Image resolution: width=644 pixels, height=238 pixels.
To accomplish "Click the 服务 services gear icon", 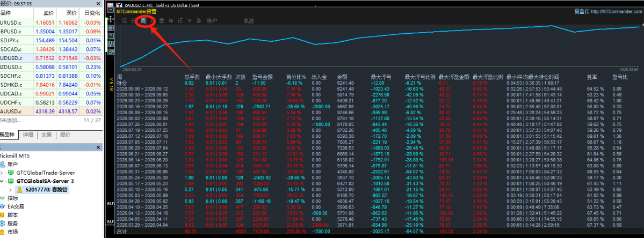I will [x=3, y=224].
